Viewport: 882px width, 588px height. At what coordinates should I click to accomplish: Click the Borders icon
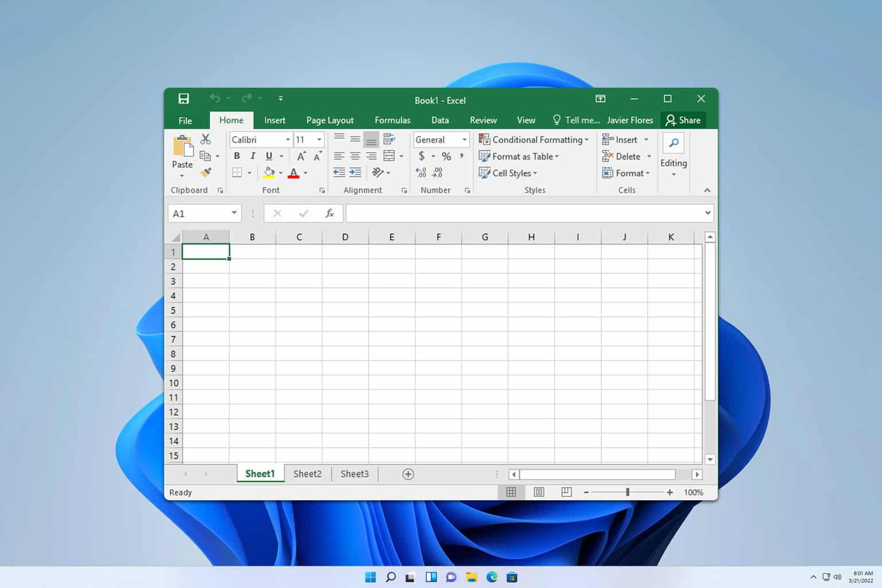237,172
